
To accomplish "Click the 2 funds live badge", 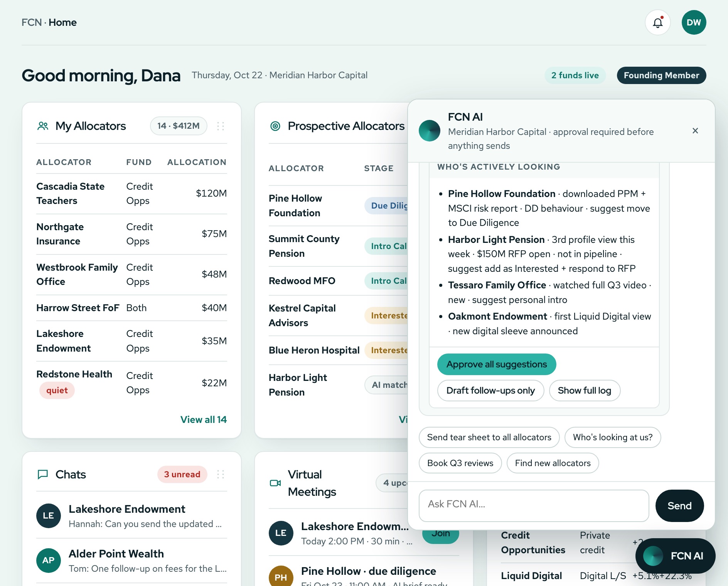I will [x=575, y=75].
